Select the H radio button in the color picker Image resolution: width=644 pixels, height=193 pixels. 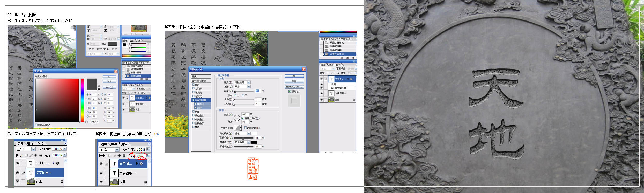88,95
